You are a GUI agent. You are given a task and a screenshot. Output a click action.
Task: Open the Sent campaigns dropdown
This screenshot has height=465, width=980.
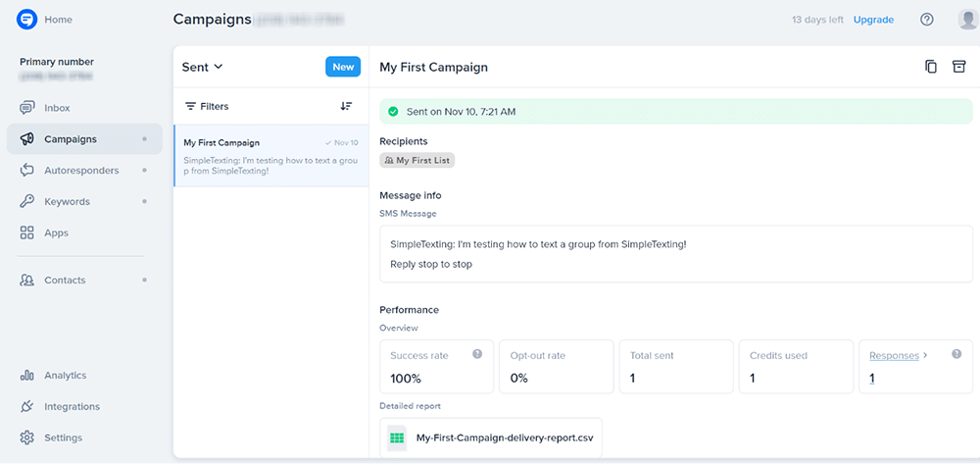click(x=203, y=67)
